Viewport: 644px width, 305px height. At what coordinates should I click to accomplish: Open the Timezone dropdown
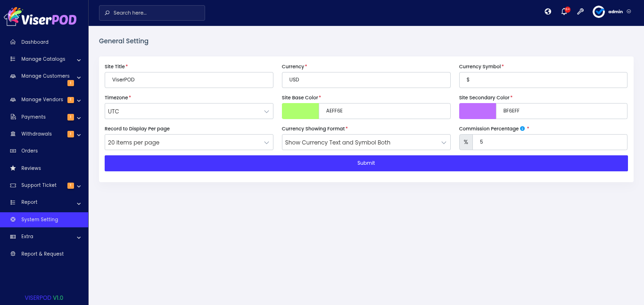189,112
